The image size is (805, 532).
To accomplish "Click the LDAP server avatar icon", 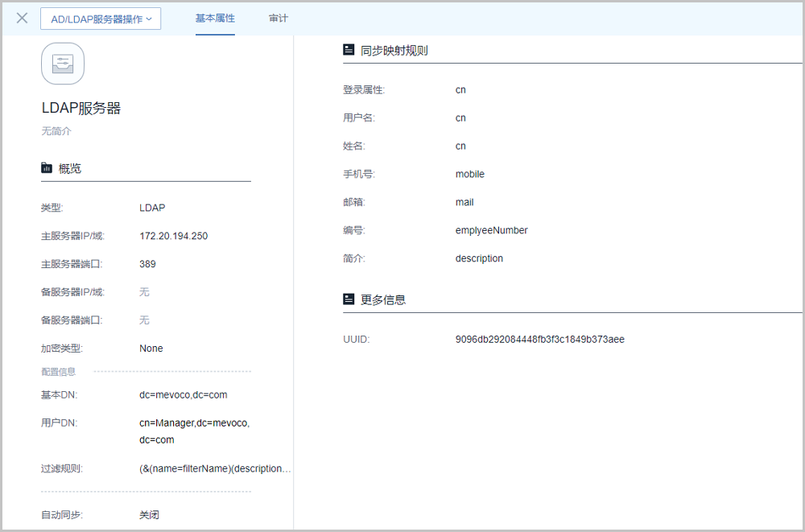I will [x=63, y=64].
